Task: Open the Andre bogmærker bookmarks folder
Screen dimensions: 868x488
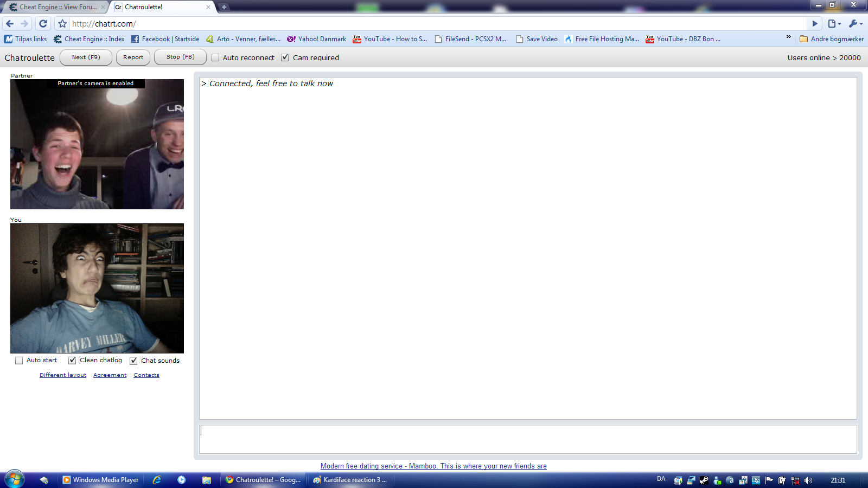Action: (x=832, y=39)
